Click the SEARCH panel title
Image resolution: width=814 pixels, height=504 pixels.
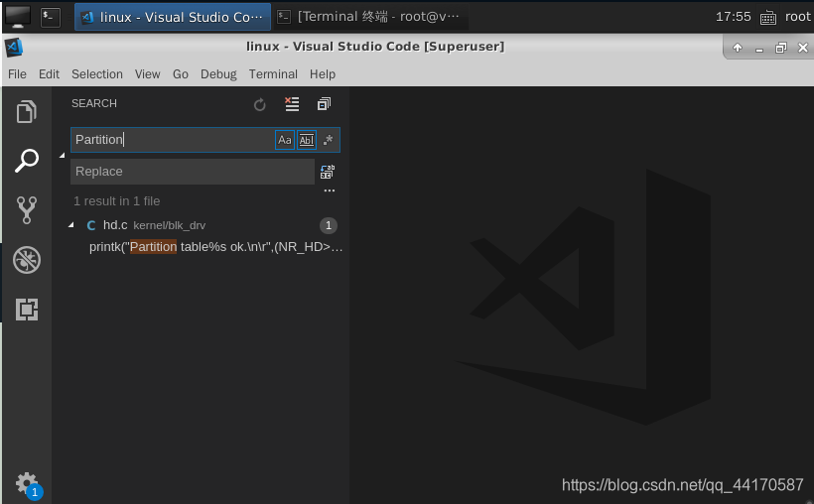[94, 103]
